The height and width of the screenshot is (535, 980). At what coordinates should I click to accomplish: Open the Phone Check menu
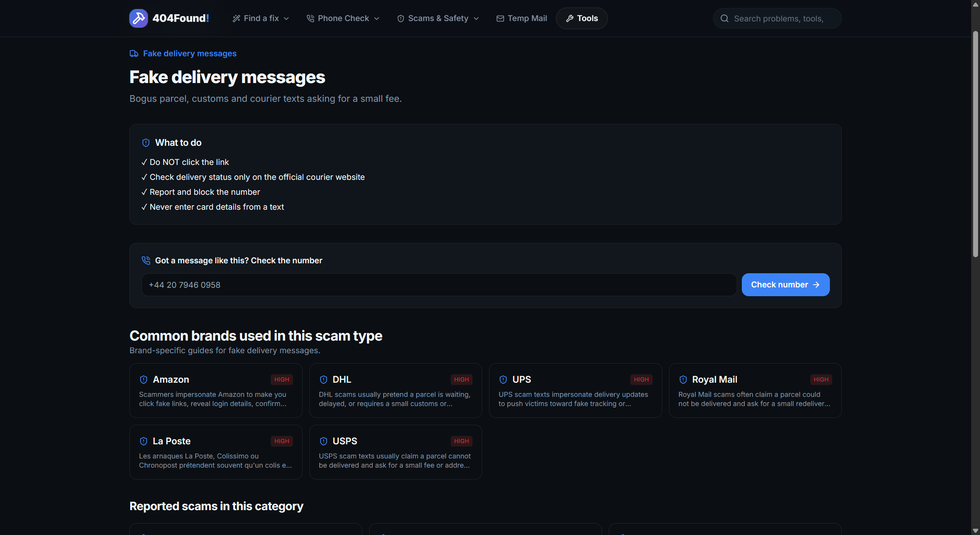[343, 18]
